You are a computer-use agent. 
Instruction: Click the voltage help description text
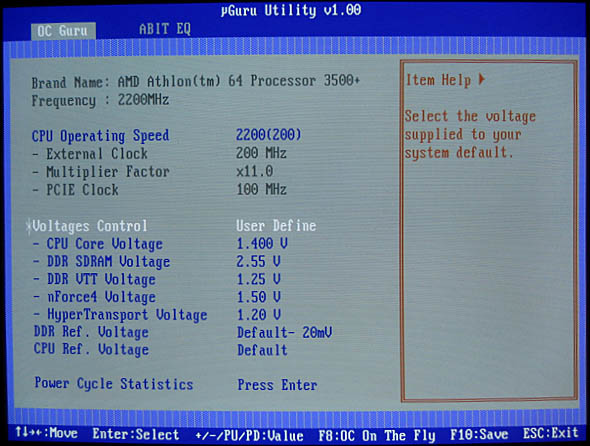tap(470, 135)
